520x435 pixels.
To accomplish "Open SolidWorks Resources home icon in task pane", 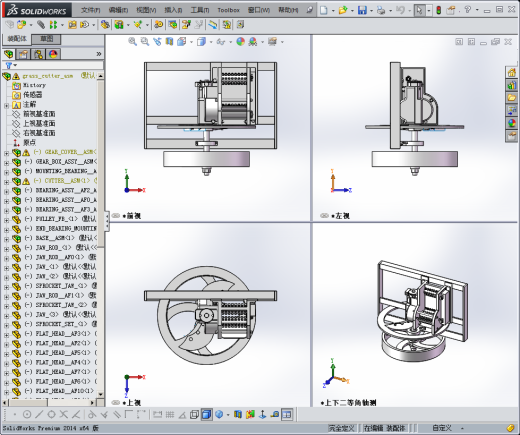I will [512, 72].
